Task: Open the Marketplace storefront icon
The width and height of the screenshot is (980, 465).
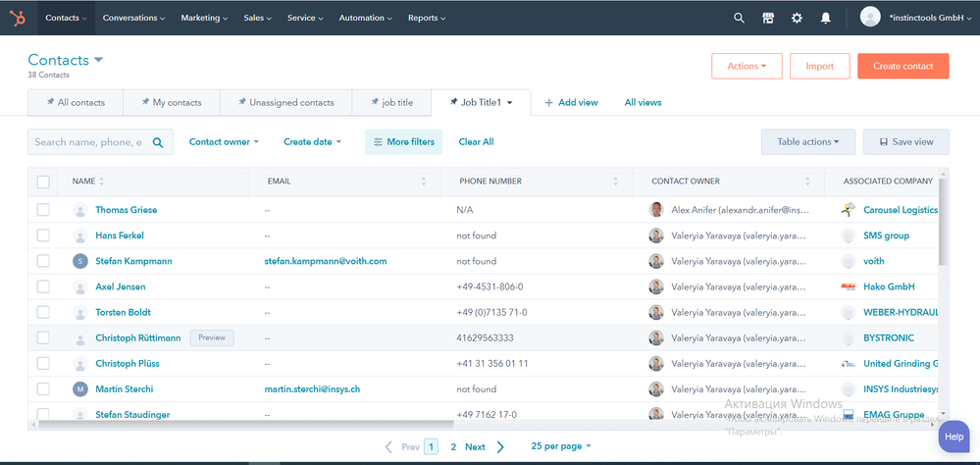Action: coord(768,18)
